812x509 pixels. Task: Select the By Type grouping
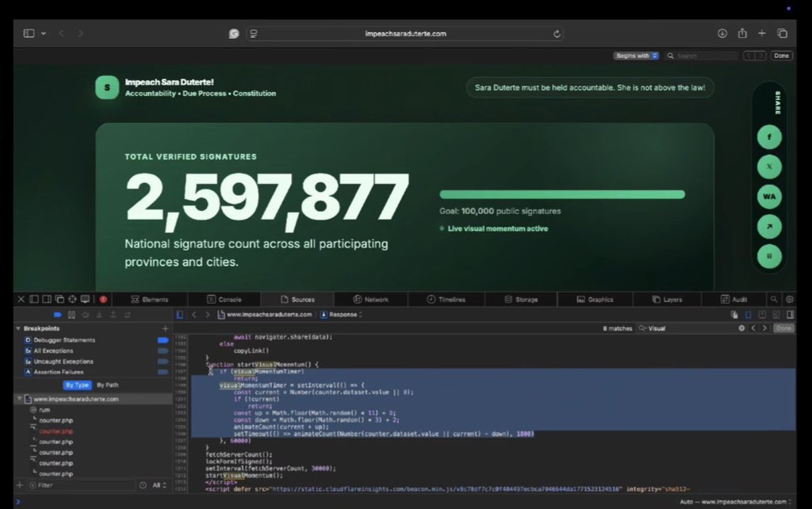77,385
